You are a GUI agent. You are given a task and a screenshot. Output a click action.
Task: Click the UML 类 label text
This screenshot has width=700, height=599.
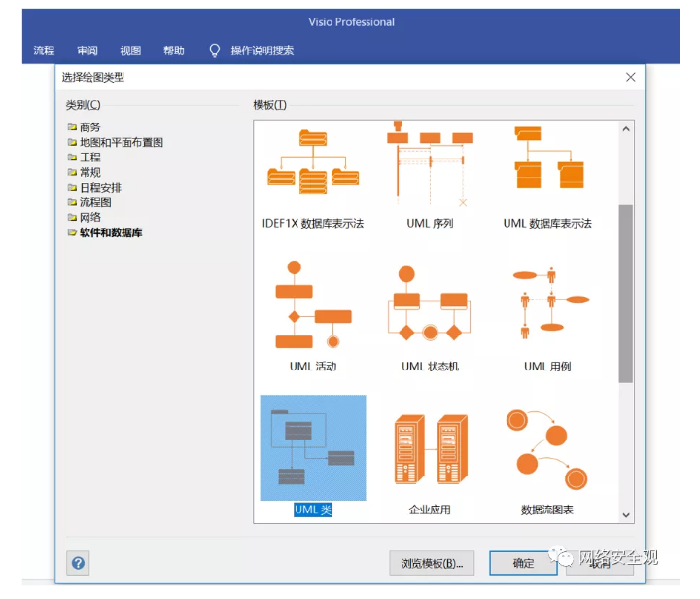(313, 510)
